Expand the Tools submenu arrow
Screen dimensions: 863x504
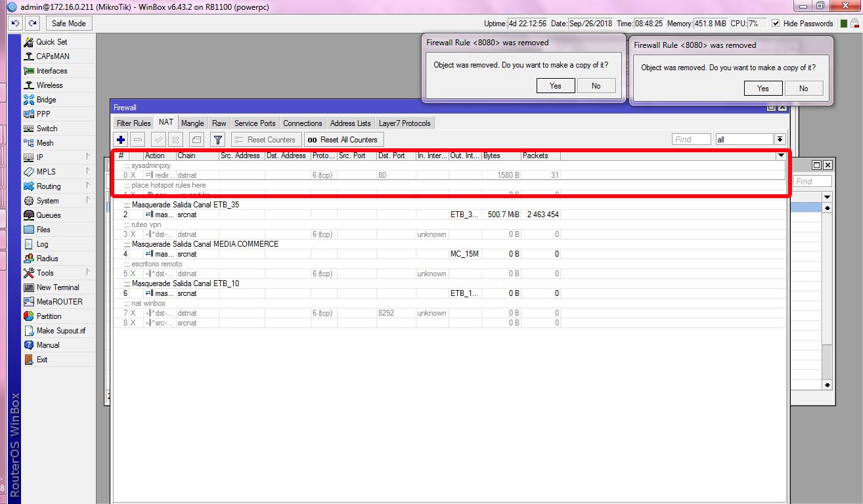tap(88, 272)
